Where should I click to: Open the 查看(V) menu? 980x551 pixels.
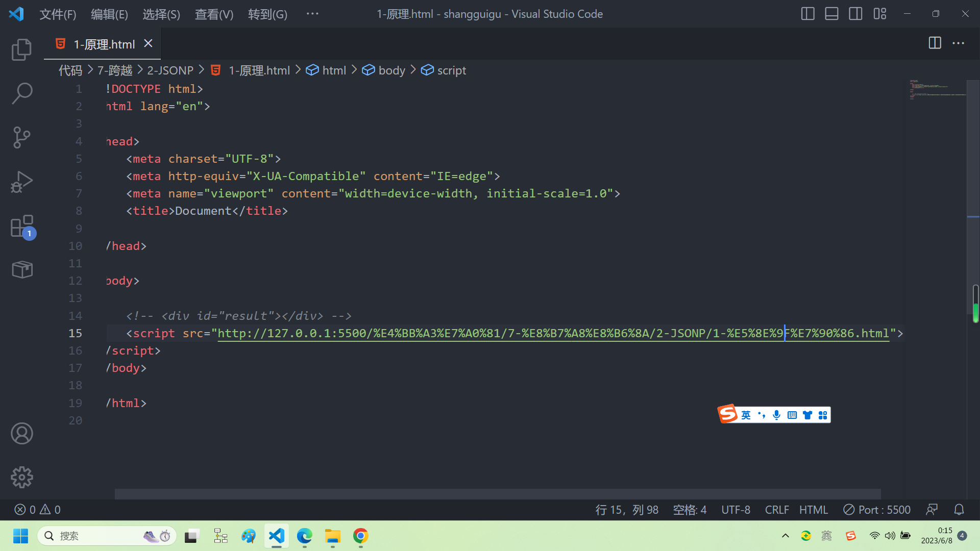coord(214,14)
